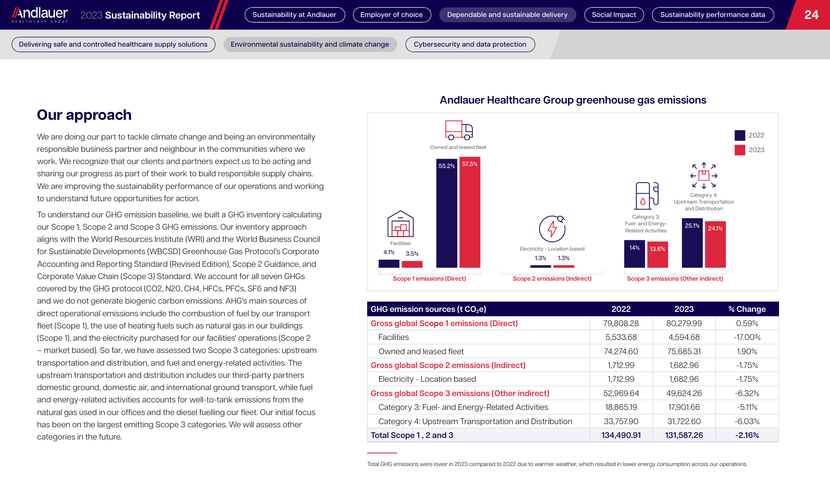This screenshot has width=830, height=504.
Task: Select the Gross global Scope 2 emissions row
Action: pyautogui.click(x=573, y=365)
